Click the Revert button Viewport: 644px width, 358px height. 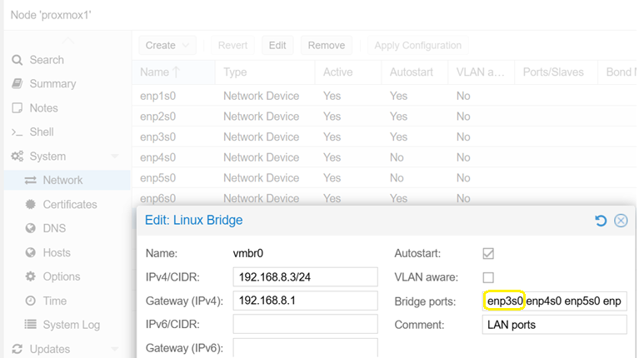[x=232, y=45]
